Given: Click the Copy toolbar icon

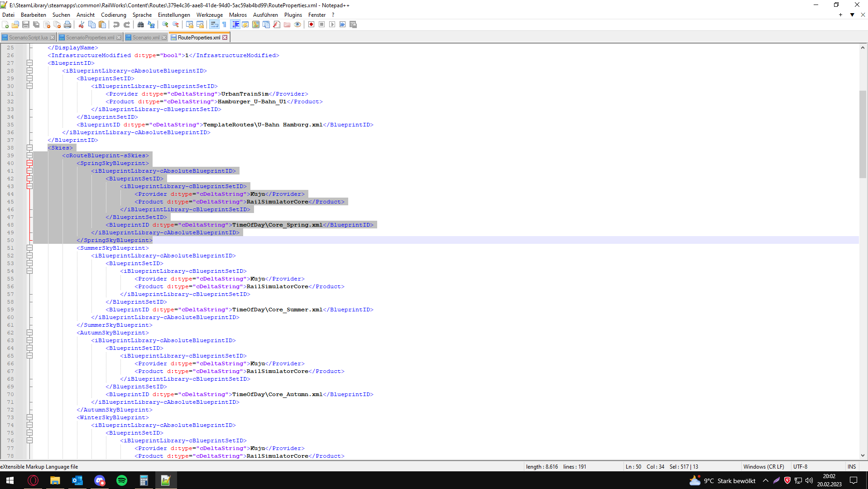Looking at the screenshot, I should (92, 24).
